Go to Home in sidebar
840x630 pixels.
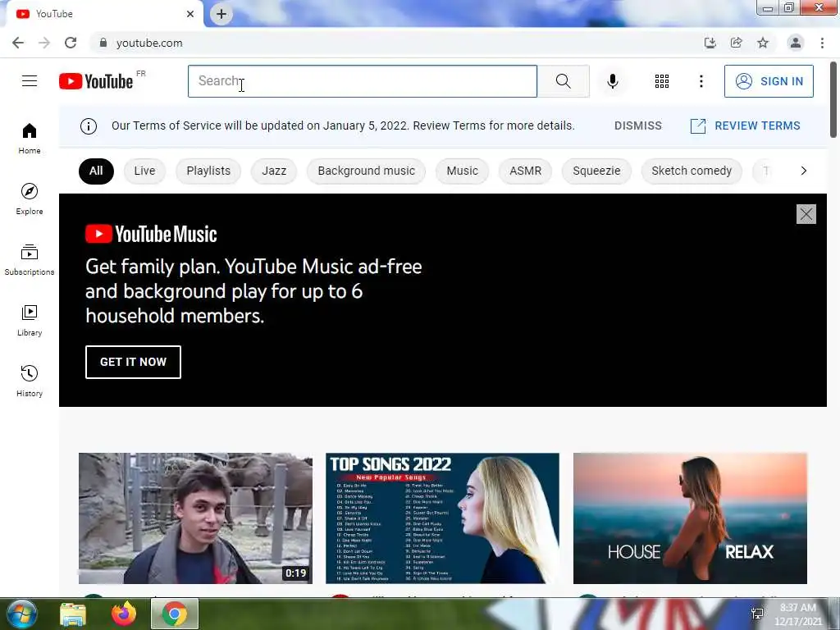30,139
